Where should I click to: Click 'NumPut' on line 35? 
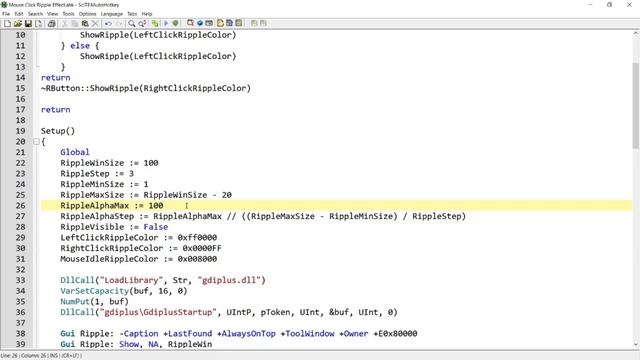click(x=75, y=301)
